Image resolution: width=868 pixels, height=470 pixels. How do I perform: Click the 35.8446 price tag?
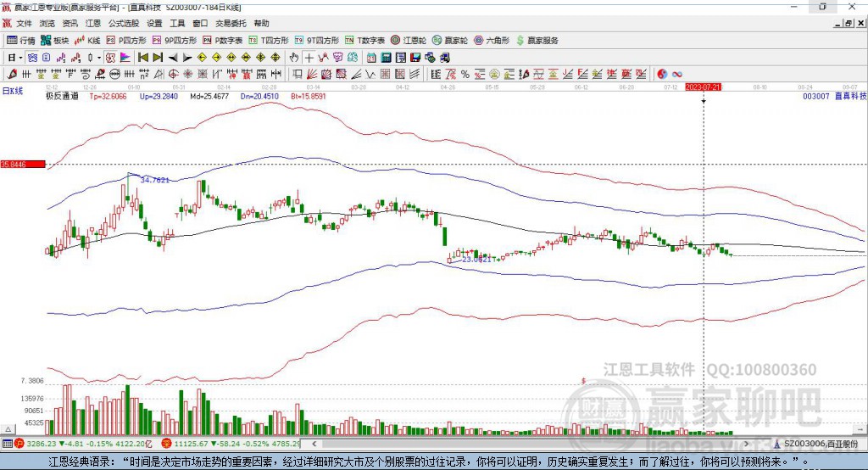(x=23, y=164)
